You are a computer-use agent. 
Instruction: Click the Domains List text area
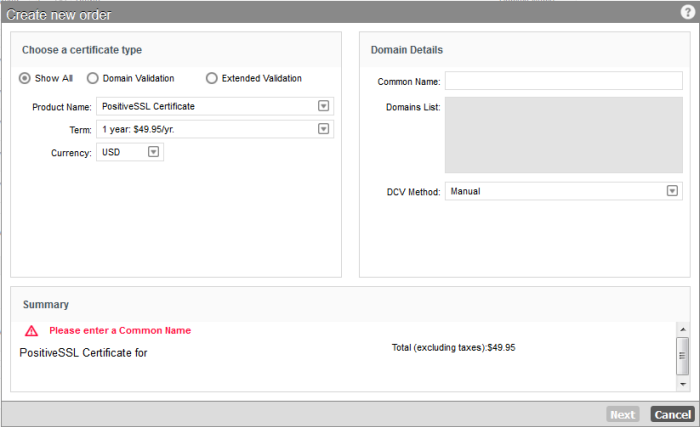[563, 135]
